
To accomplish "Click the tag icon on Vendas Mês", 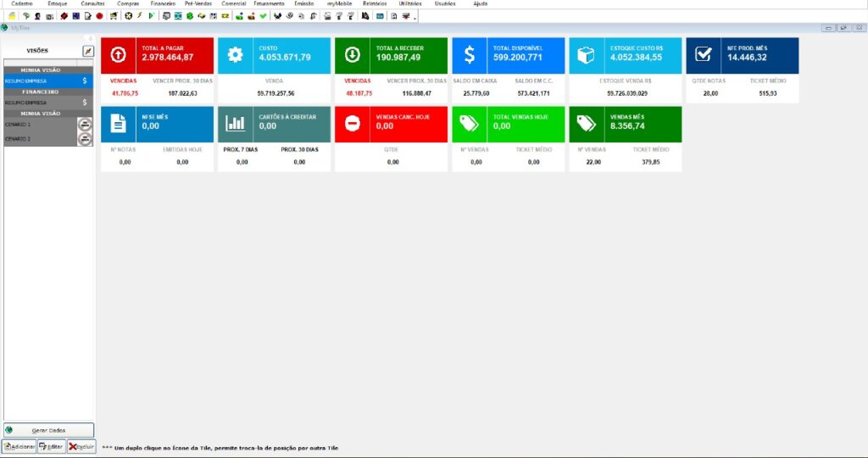I will pyautogui.click(x=587, y=124).
